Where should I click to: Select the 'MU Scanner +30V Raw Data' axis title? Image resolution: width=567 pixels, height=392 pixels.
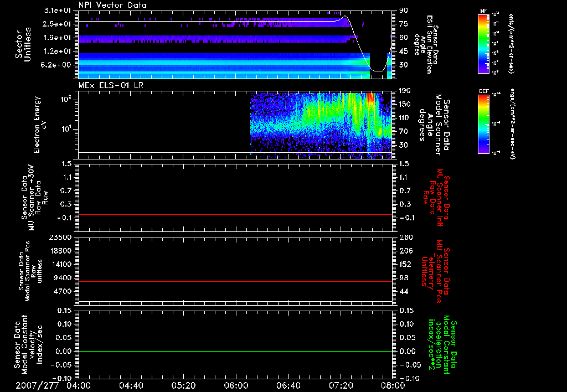(x=35, y=198)
